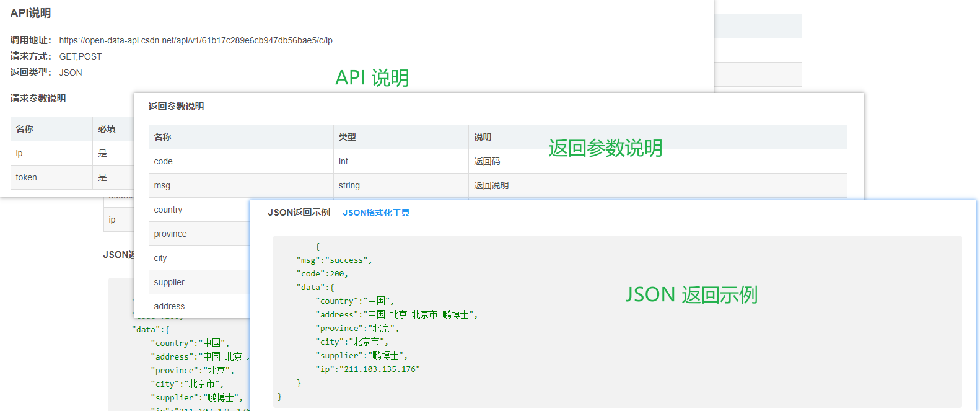The height and width of the screenshot is (411, 980).
Task: Click the int type cell
Action: tap(343, 161)
